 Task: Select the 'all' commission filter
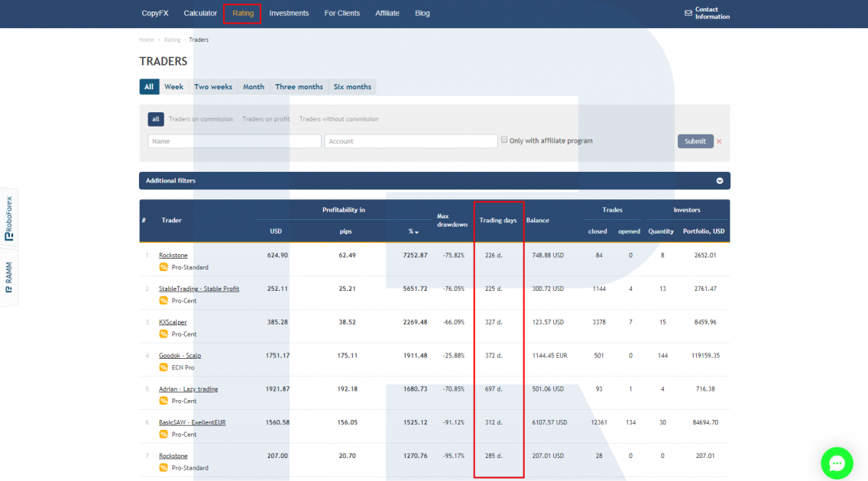click(x=156, y=119)
